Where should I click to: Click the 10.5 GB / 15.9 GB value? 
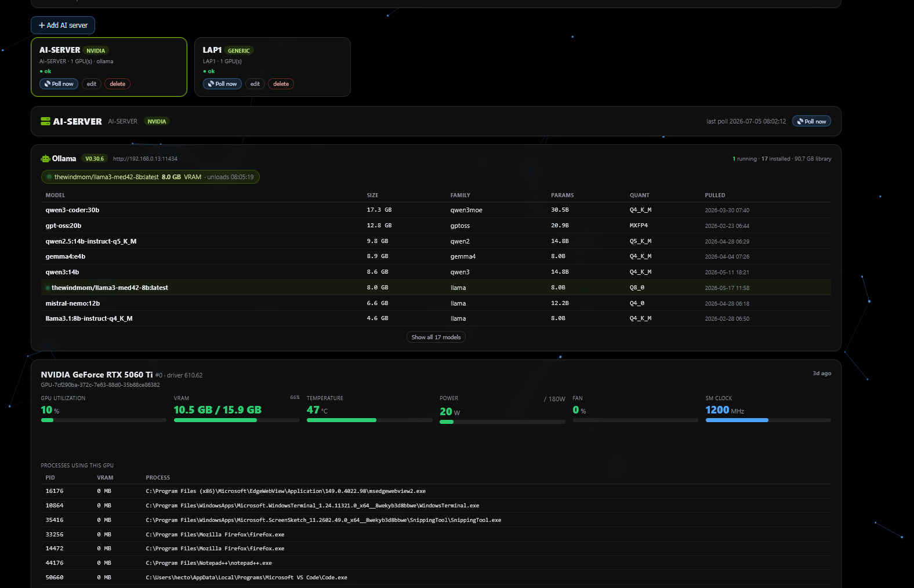coord(217,409)
